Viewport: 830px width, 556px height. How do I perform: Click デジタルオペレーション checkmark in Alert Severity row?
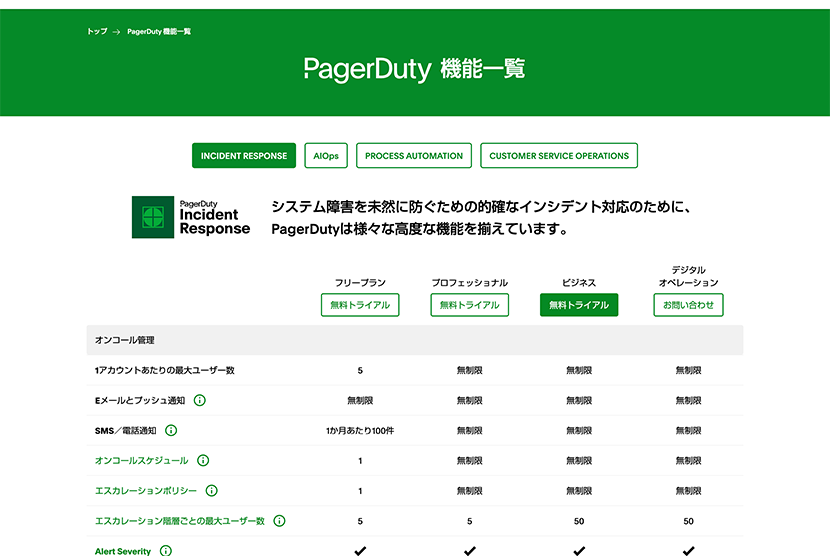(x=688, y=551)
